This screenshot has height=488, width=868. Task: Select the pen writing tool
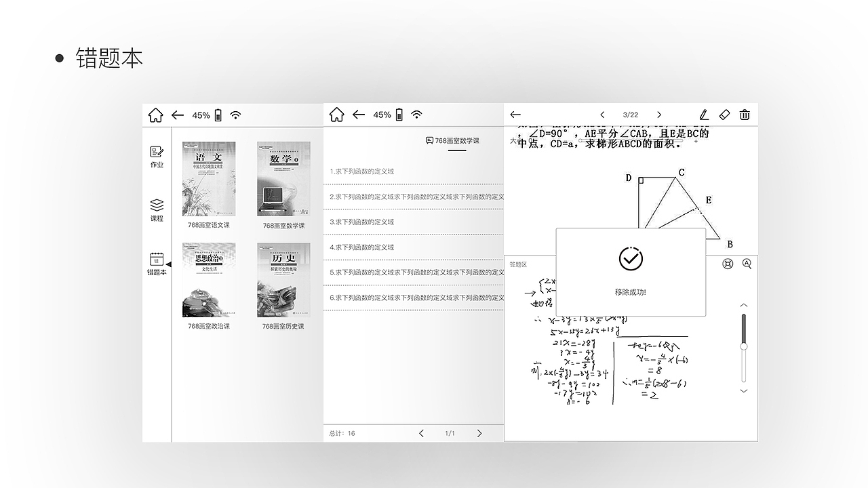click(x=704, y=115)
